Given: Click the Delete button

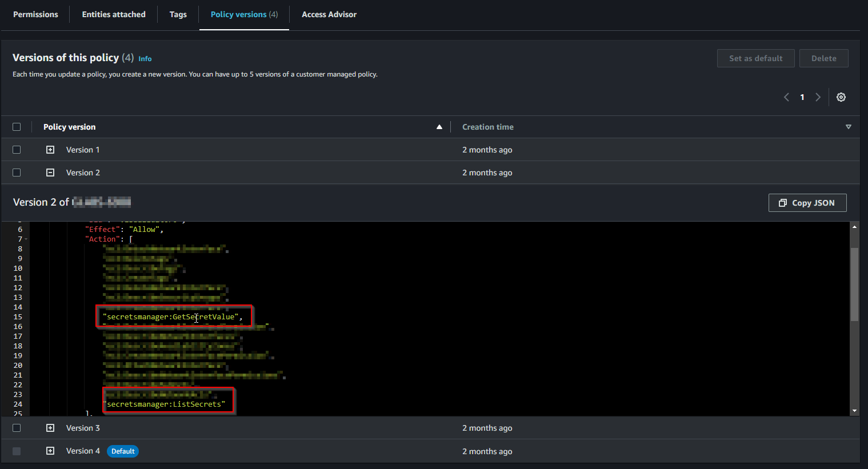Looking at the screenshot, I should (x=823, y=58).
